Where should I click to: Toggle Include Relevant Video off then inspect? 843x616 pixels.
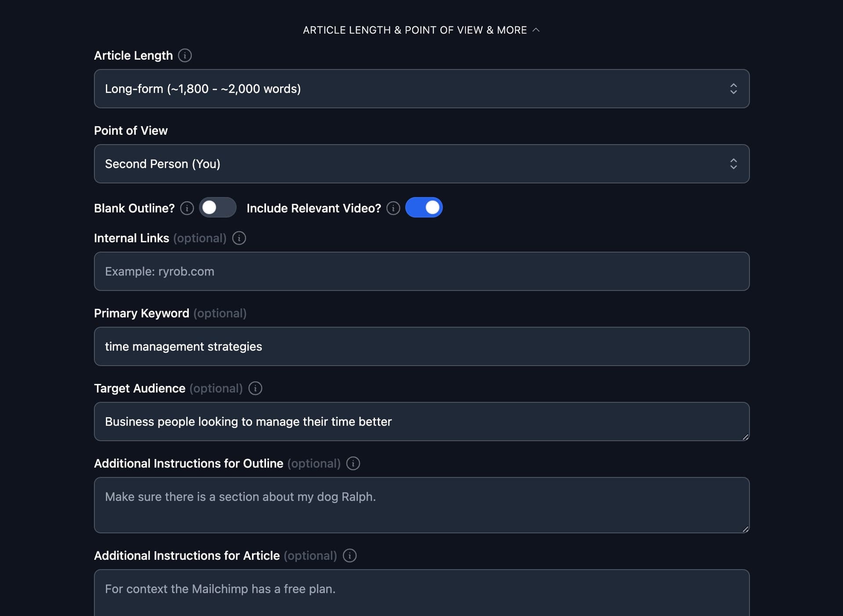click(424, 207)
